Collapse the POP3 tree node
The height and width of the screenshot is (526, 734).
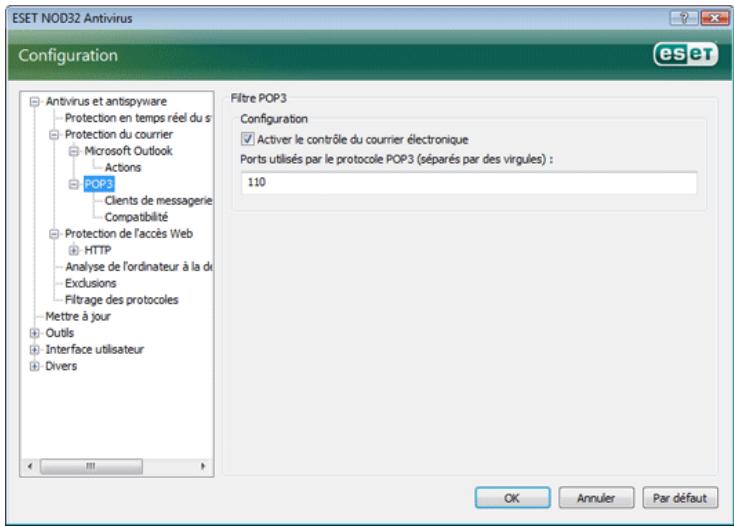click(x=73, y=184)
